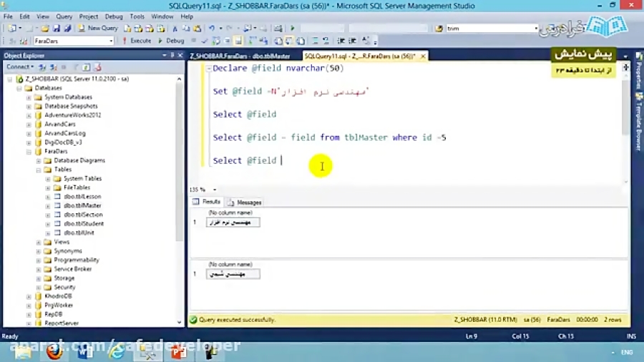Viewport: 644px width, 362px height.
Task: Uncomment the selected lines
Action: (326, 41)
